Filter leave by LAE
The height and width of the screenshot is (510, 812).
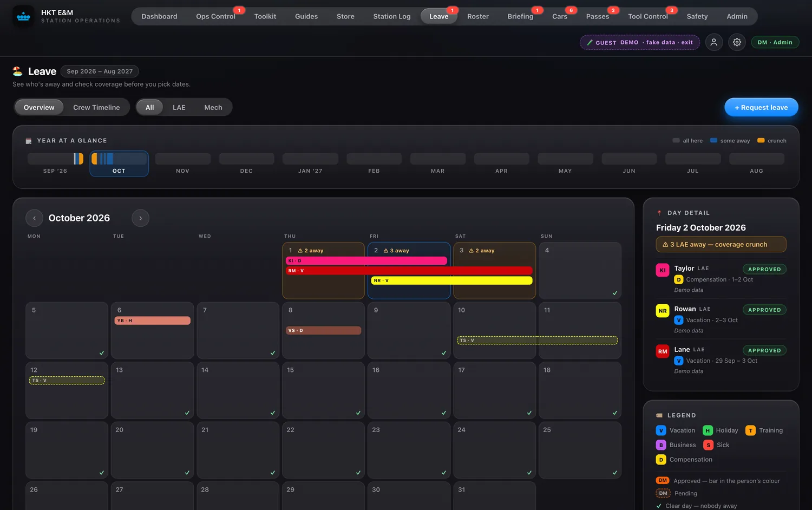point(179,107)
